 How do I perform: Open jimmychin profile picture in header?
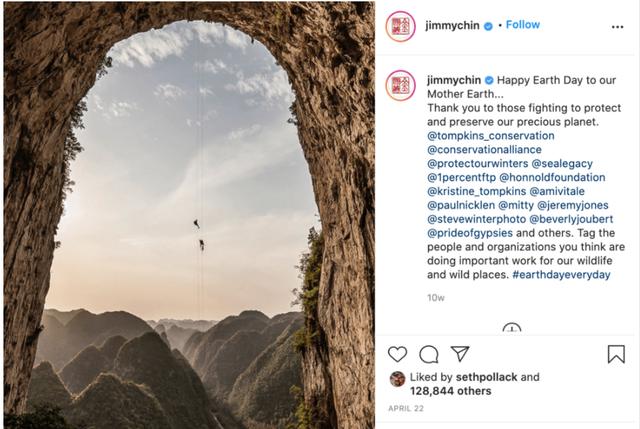pos(401,27)
